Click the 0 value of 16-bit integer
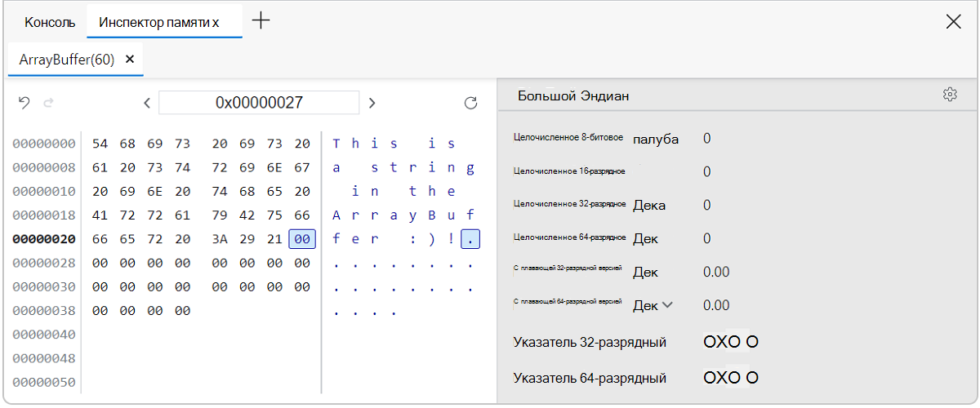 point(707,171)
